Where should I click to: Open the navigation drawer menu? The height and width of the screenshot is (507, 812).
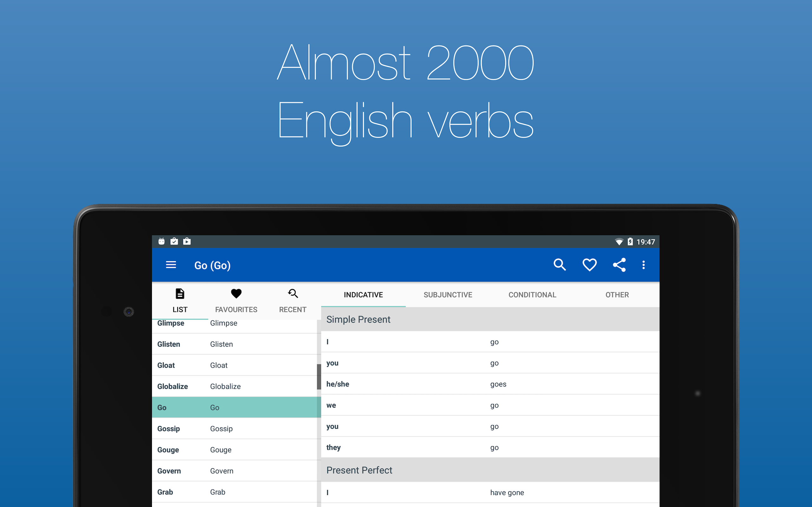point(171,265)
